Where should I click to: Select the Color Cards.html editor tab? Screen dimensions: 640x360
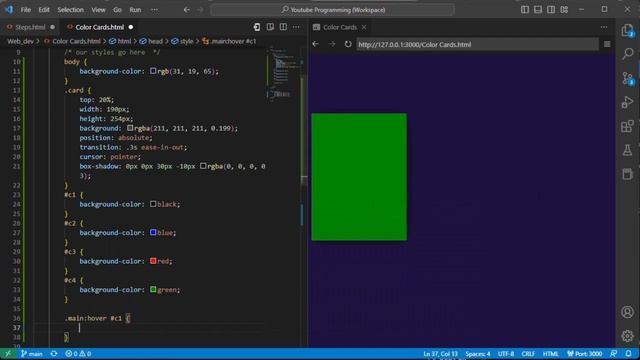click(99, 27)
